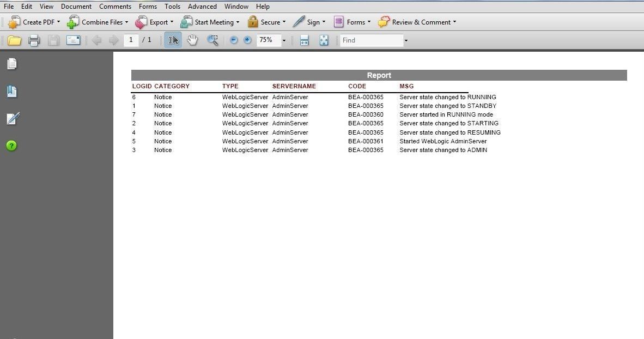Click the BEA-000361 code cell
Image resolution: width=644 pixels, height=339 pixels.
[x=366, y=141]
